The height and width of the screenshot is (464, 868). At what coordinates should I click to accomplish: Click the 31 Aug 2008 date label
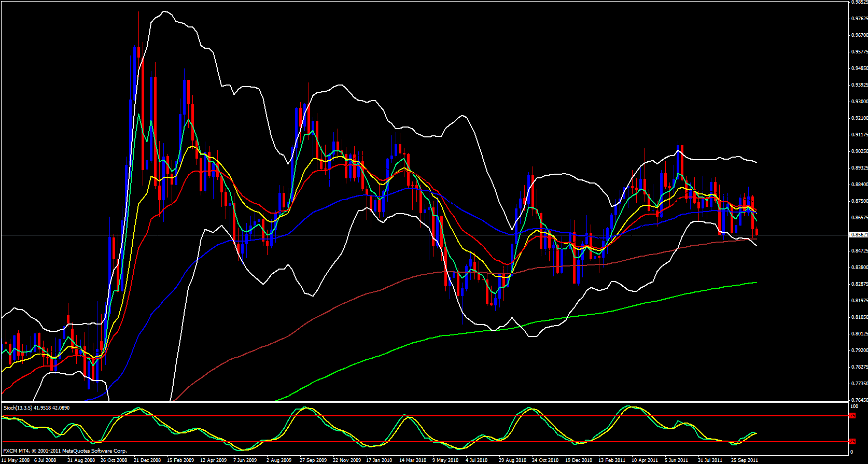tap(81, 460)
